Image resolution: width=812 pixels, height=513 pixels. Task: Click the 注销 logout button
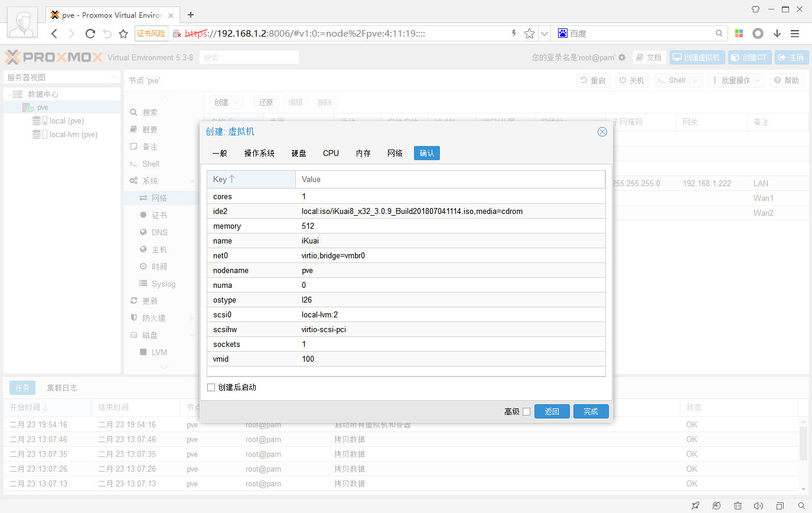click(792, 57)
